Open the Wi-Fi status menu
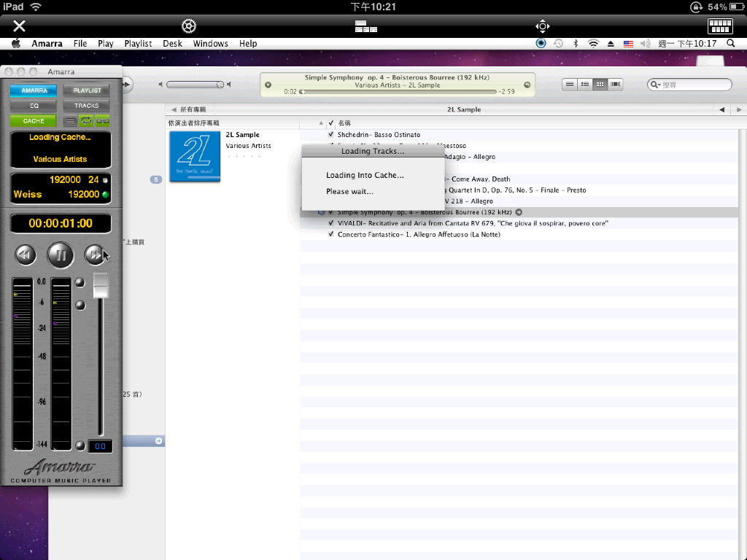The width and height of the screenshot is (747, 560). 593,43
